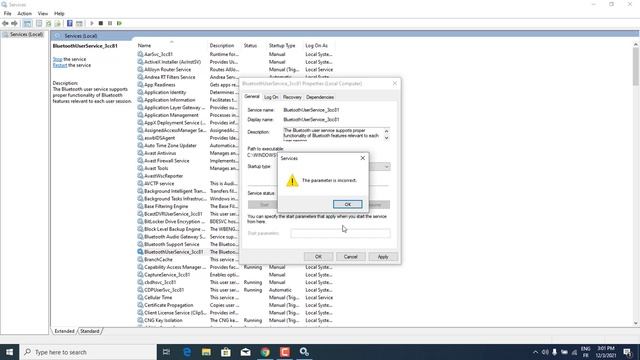
Task: Click the Forward arrow in the Services toolbar
Action: [x=14, y=24]
